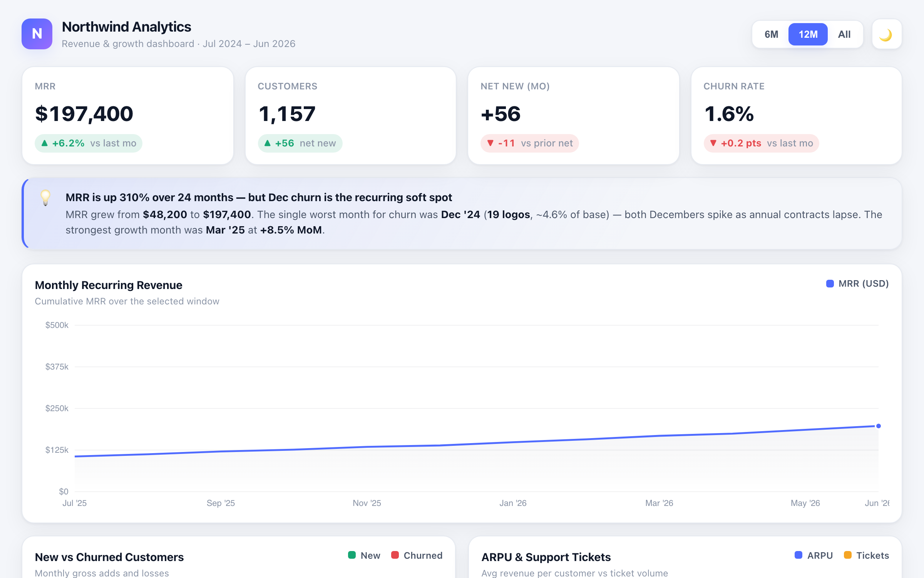924x578 pixels.
Task: Click the red triangle in the Churn Rate badge
Action: [x=713, y=143]
